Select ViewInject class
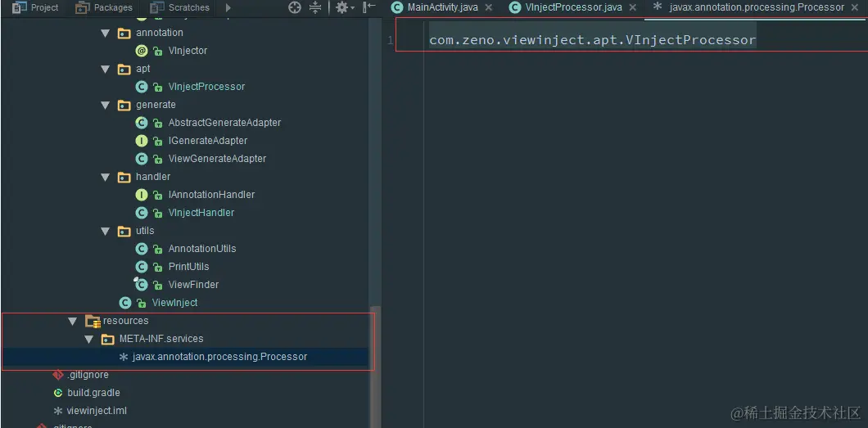 tap(174, 303)
